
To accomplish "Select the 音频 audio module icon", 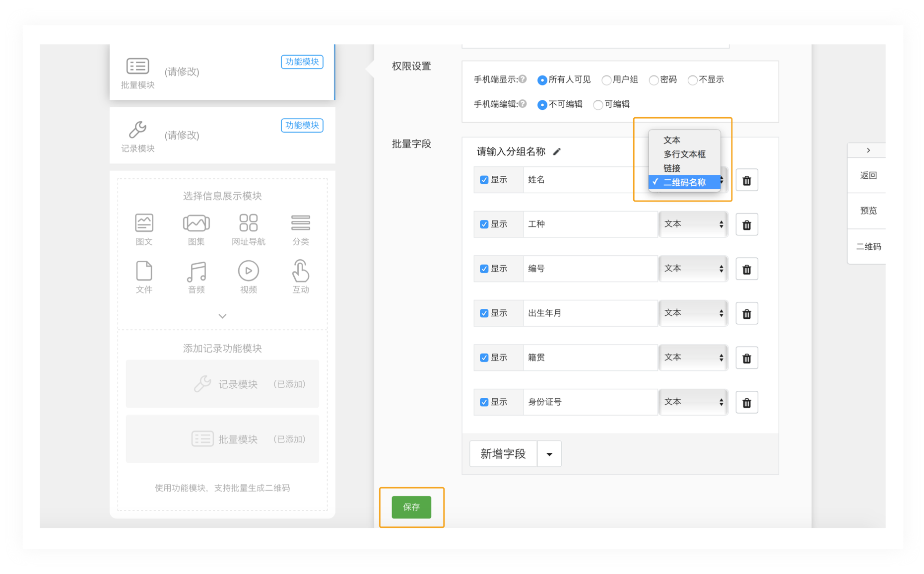I will pyautogui.click(x=197, y=271).
